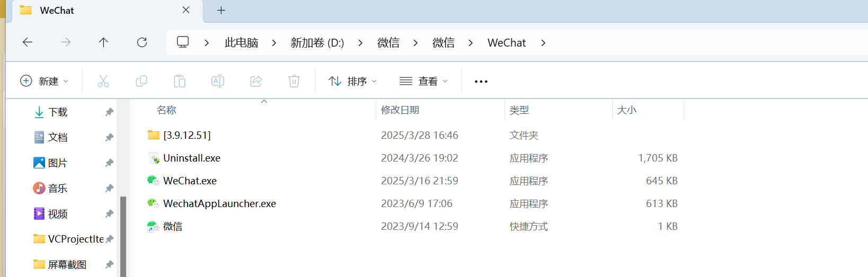The image size is (868, 277).
Task: Select the WeChat.exe file
Action: point(190,181)
